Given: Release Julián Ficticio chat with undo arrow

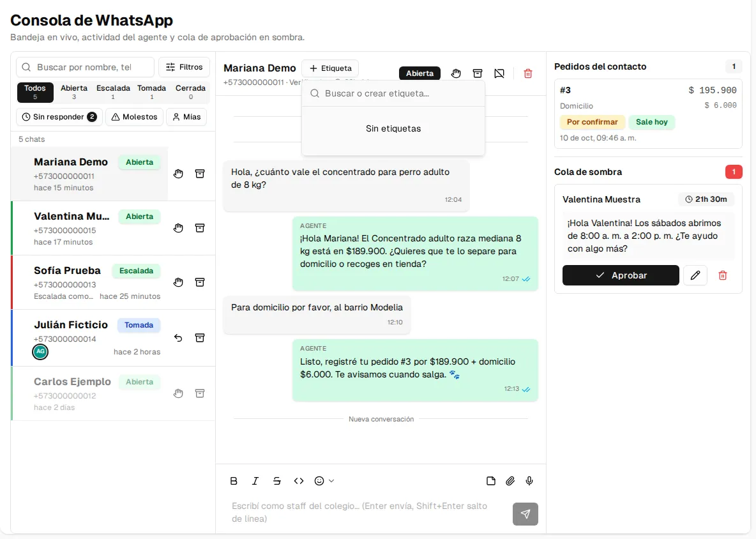Looking at the screenshot, I should pos(178,338).
